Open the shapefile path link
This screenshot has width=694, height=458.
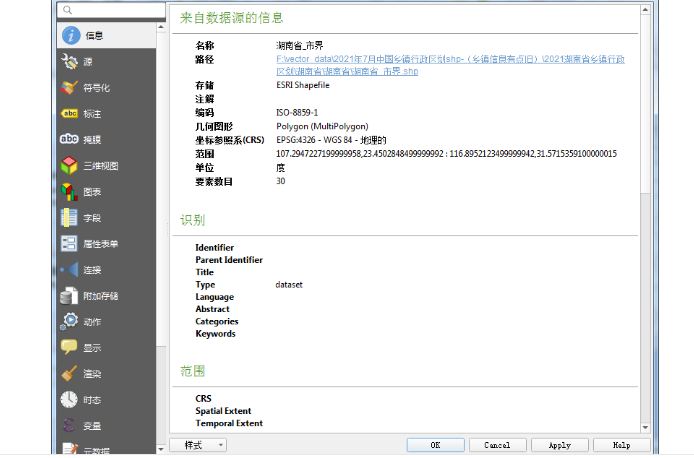coord(450,65)
